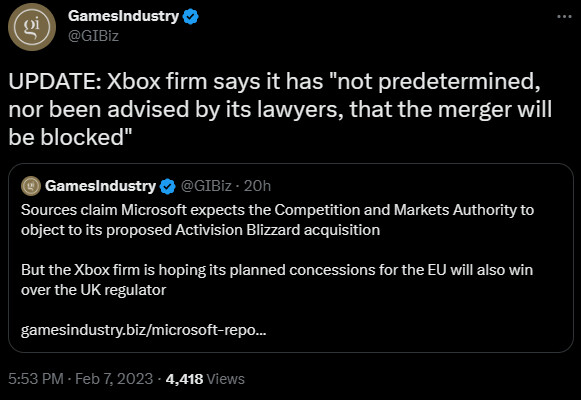Click the large gi profile avatar
The width and height of the screenshot is (581, 400).
pos(32,27)
